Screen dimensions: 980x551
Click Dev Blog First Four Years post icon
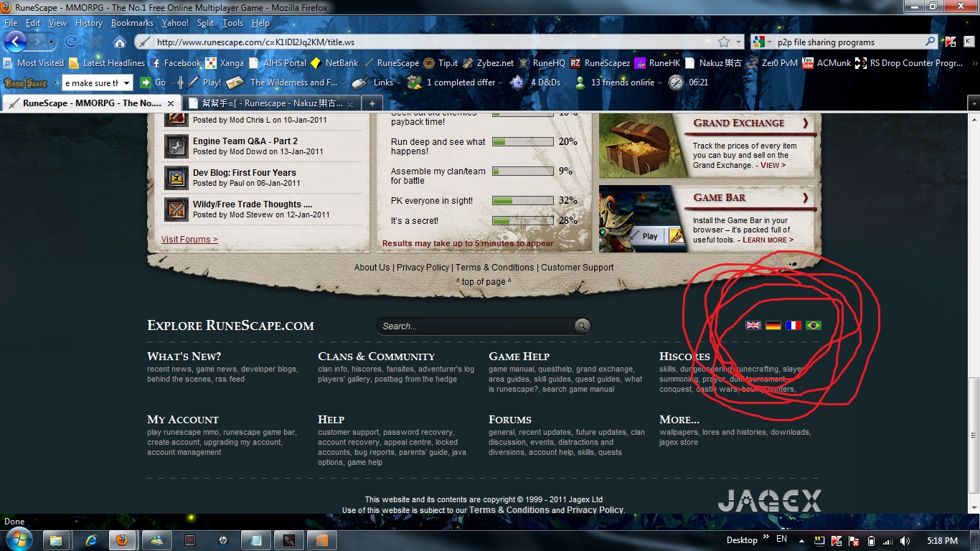pyautogui.click(x=176, y=177)
